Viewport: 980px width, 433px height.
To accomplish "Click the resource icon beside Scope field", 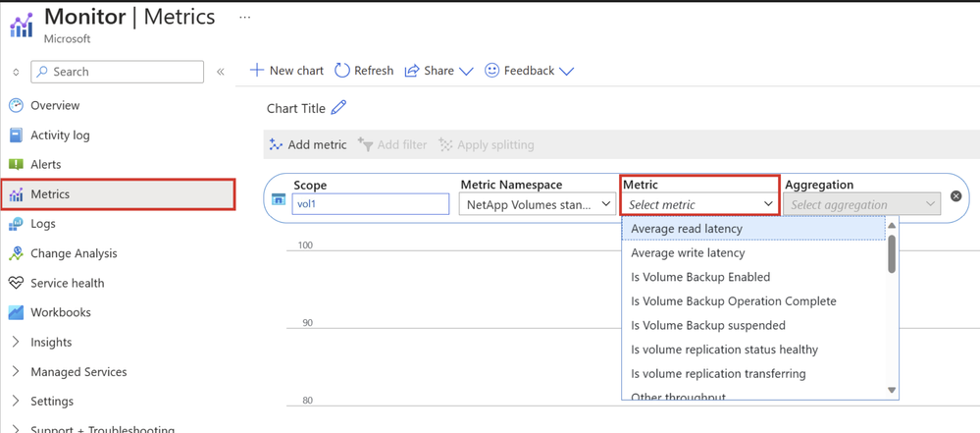I will pyautogui.click(x=279, y=199).
